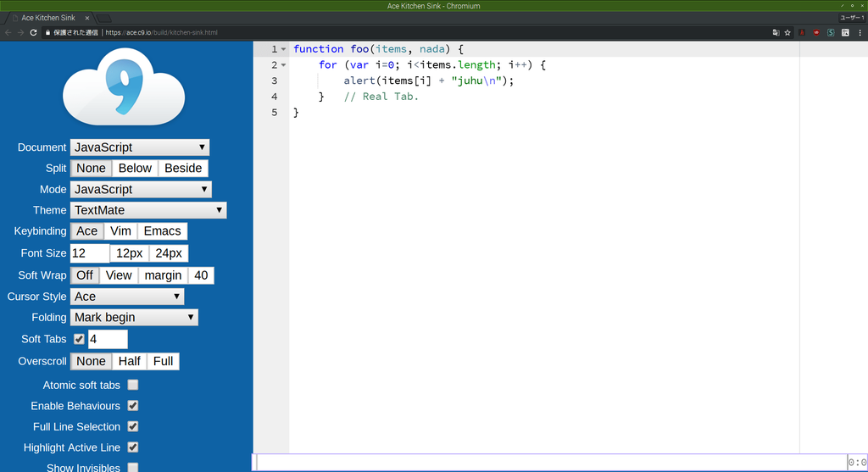The image size is (868, 472).
Task: Set Soft Wrap to margin
Action: point(163,275)
